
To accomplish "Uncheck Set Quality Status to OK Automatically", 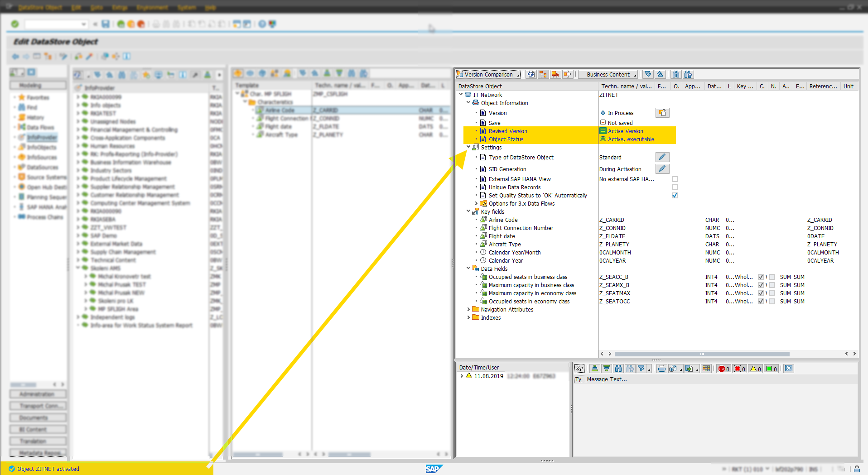I will point(675,196).
